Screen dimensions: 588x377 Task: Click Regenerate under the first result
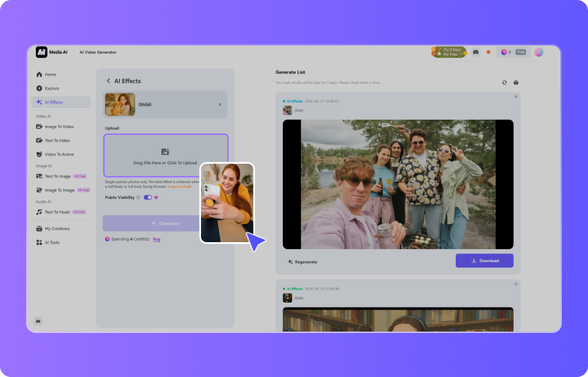[x=302, y=261]
